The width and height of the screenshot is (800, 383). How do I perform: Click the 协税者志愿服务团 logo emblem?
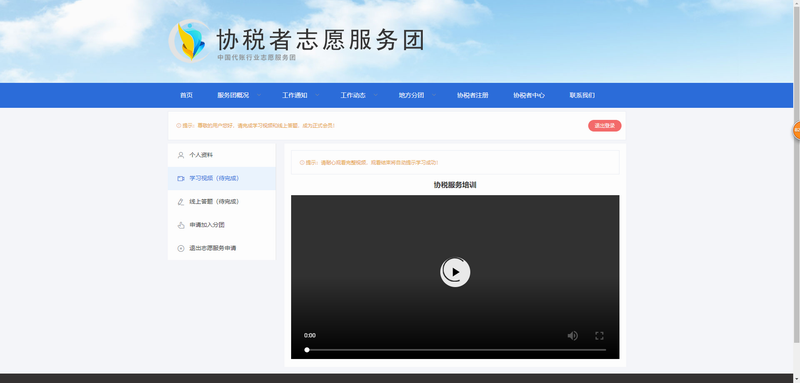(189, 41)
